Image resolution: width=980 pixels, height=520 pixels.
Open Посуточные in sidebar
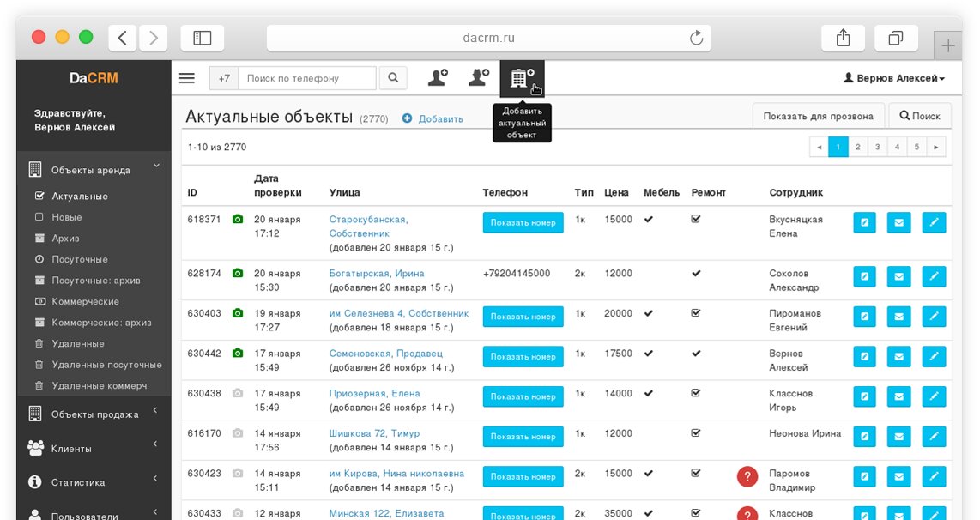79,259
